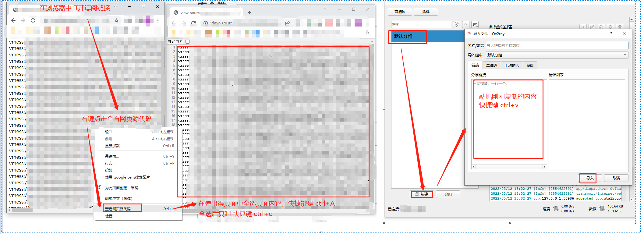This screenshot has height=234, width=644.
Task: Open new tab in view-source browser window
Action: 249,12
